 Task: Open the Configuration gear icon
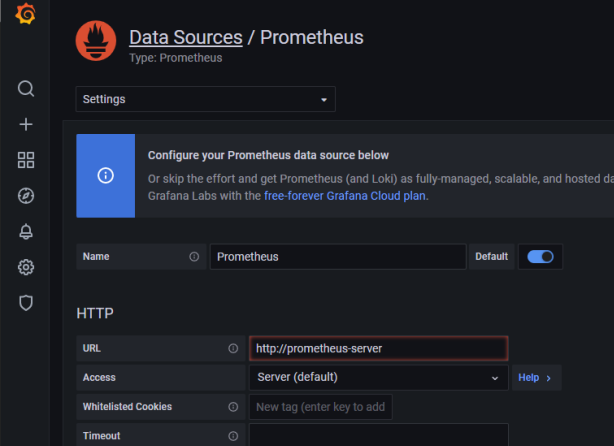click(26, 267)
